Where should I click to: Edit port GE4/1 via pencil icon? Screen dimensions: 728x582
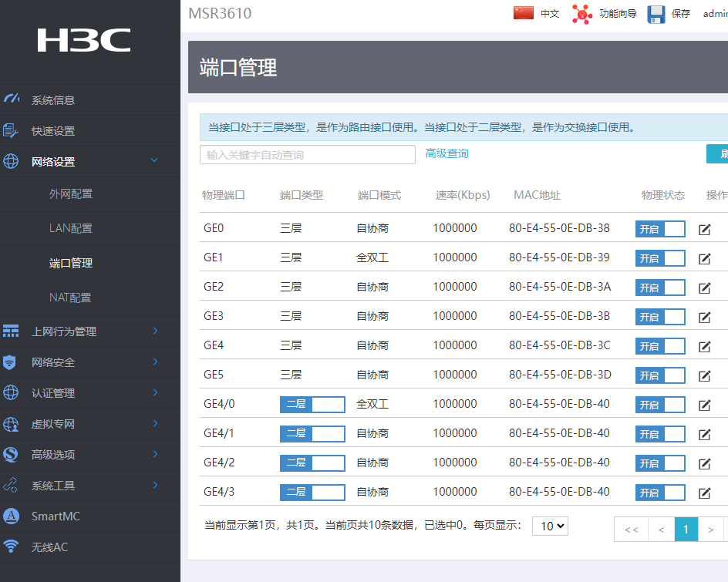(x=704, y=434)
